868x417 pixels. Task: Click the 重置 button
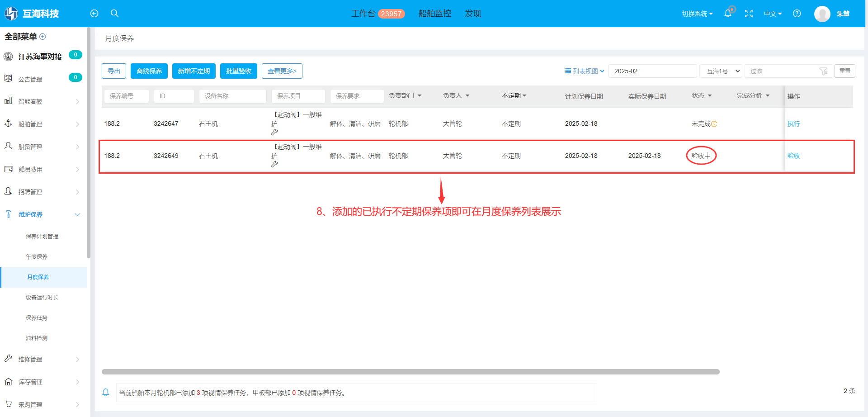pyautogui.click(x=845, y=71)
